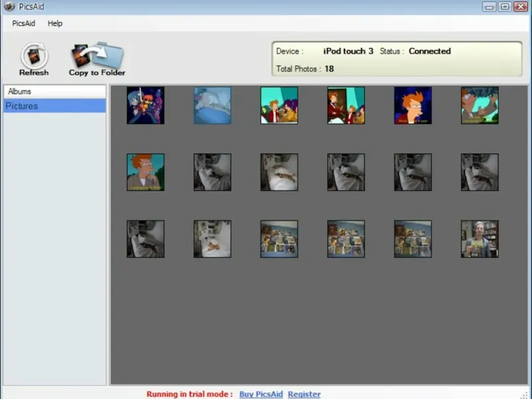Select first-row thumbnail with red-jacket character standing
Screen dimensions: 532x399
(346, 105)
